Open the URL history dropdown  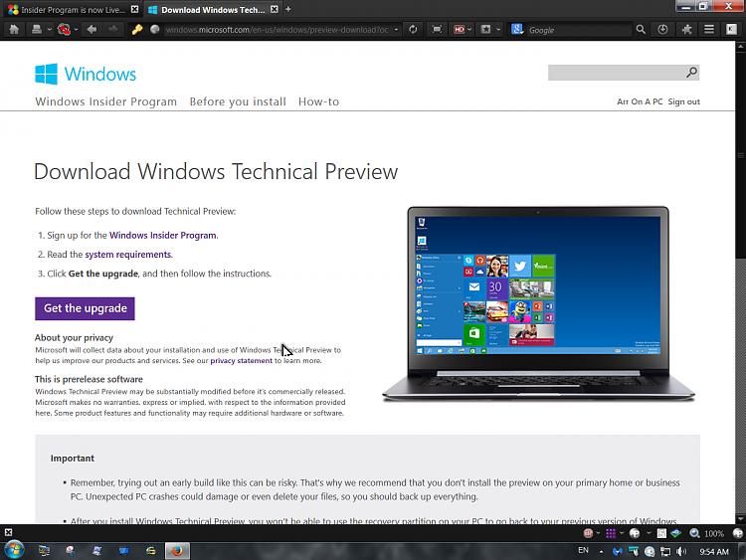[x=396, y=30]
